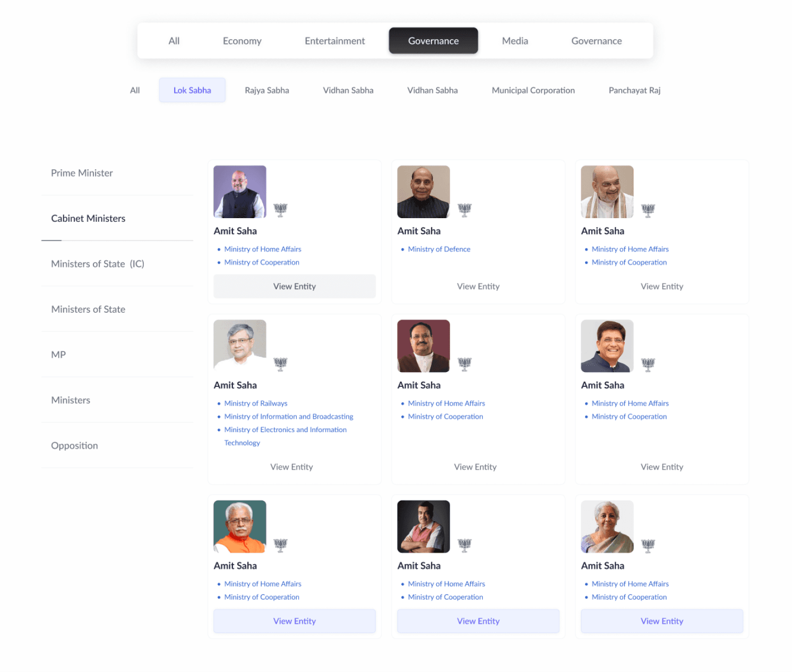Click the orange-vest minister's photo thumbnail

pos(240,527)
